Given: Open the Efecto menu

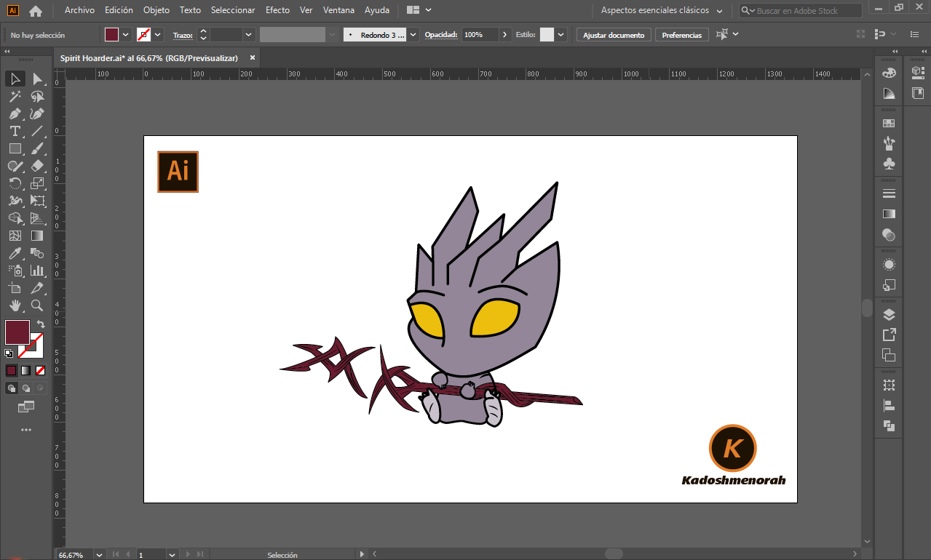Looking at the screenshot, I should tap(277, 10).
